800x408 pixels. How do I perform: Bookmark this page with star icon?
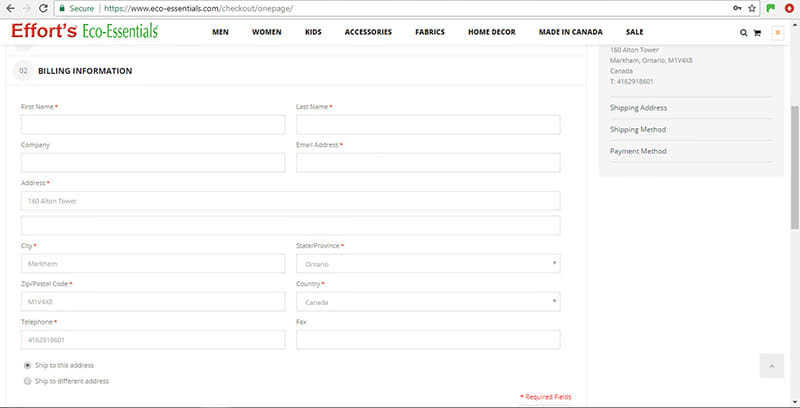[754, 8]
